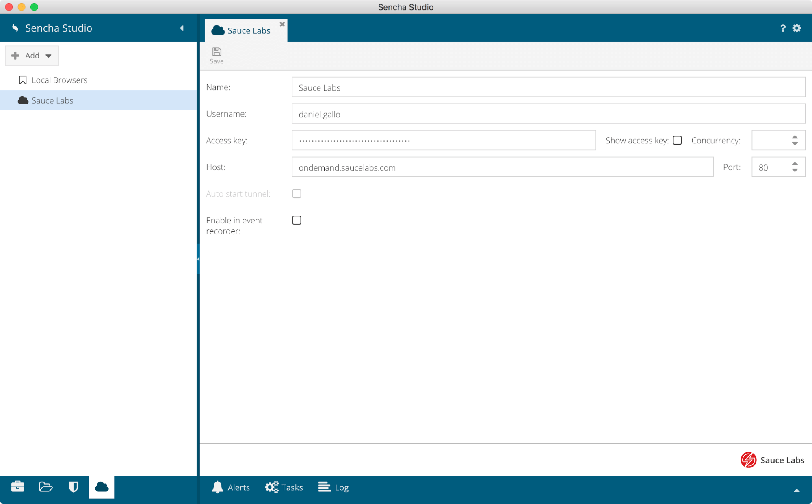Collapse the Sencha Studio sidebar arrow
The image size is (812, 504).
coord(182,28)
